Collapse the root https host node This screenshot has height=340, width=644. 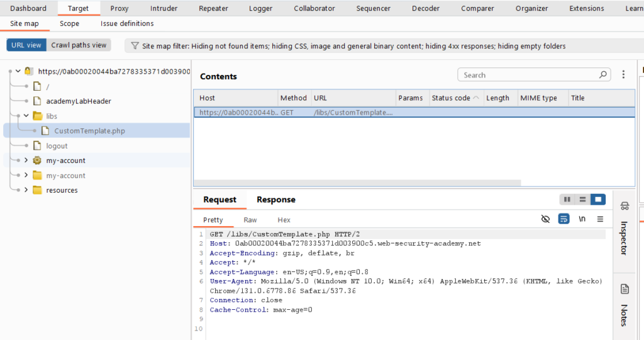pos(18,72)
